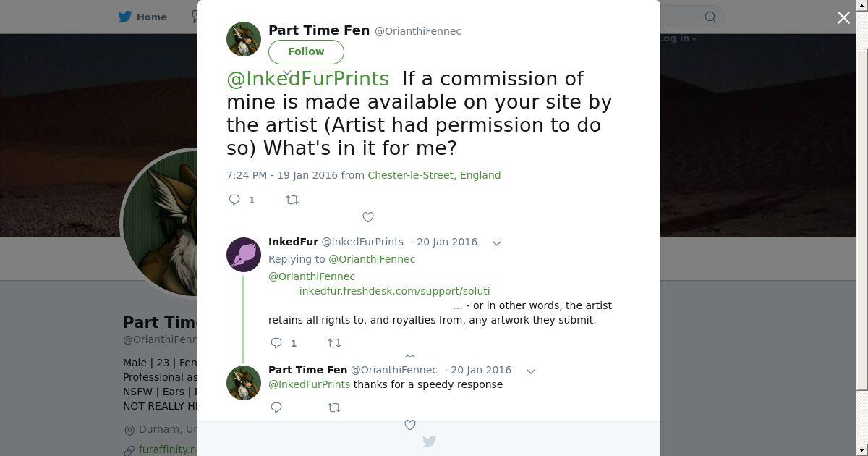Go to Home in navigation bar
This screenshot has height=456, width=868.
152,17
